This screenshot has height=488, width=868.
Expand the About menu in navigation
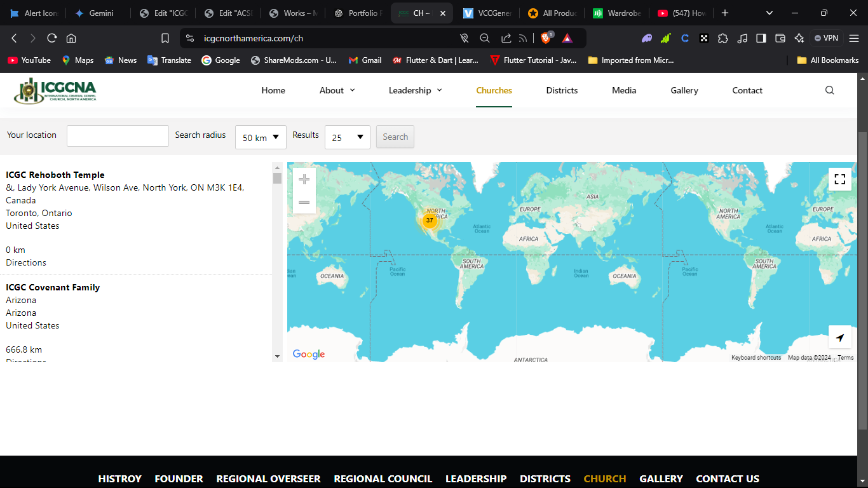point(337,90)
